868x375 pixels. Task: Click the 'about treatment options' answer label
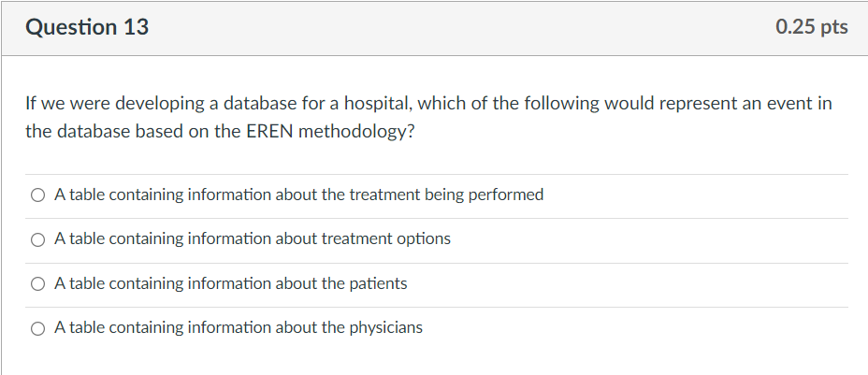pyautogui.click(x=253, y=239)
